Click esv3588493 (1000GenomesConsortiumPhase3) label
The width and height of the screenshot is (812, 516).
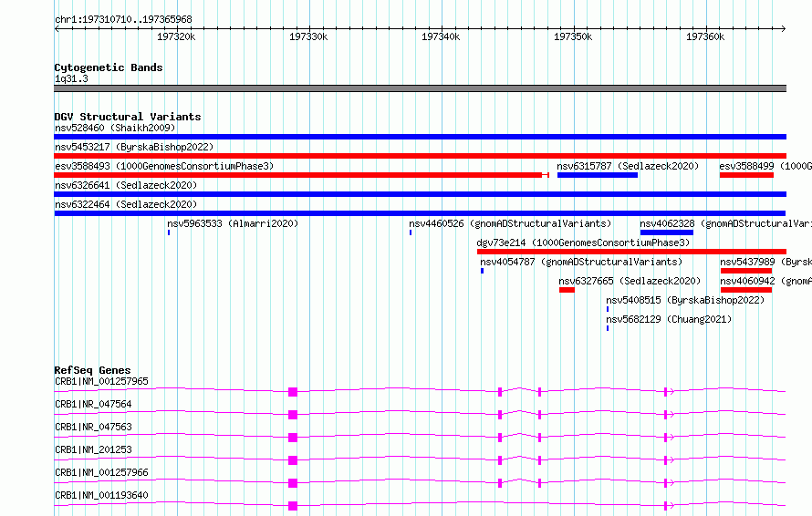pos(164,166)
